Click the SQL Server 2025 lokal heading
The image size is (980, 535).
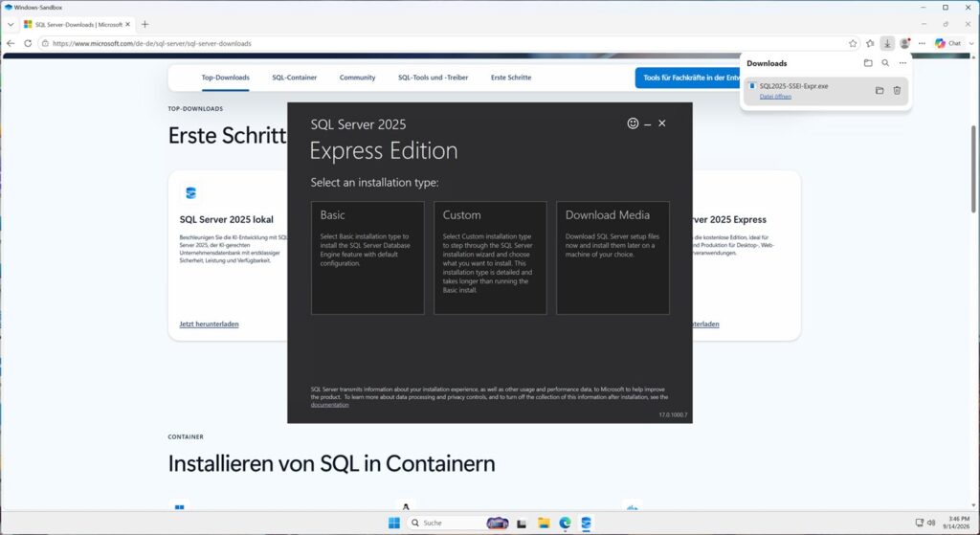pyautogui.click(x=226, y=219)
